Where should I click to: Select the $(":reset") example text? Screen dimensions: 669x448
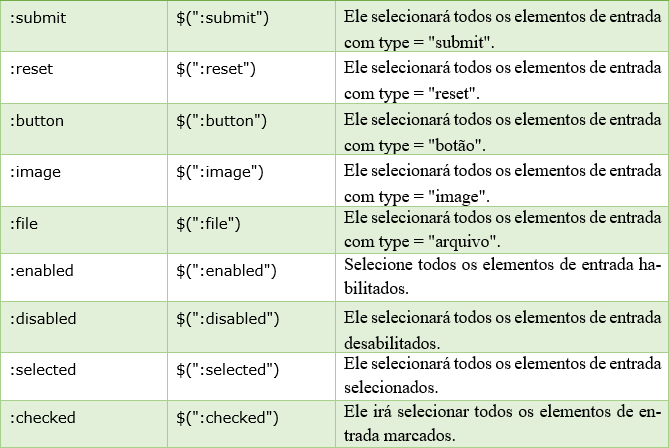216,69
